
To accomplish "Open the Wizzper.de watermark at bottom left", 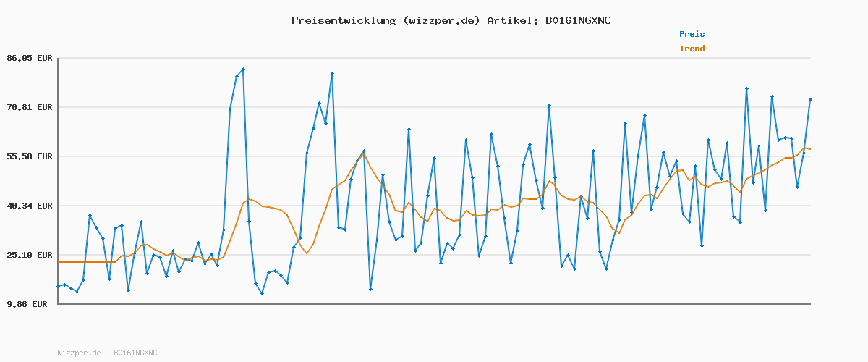I will coord(107,353).
